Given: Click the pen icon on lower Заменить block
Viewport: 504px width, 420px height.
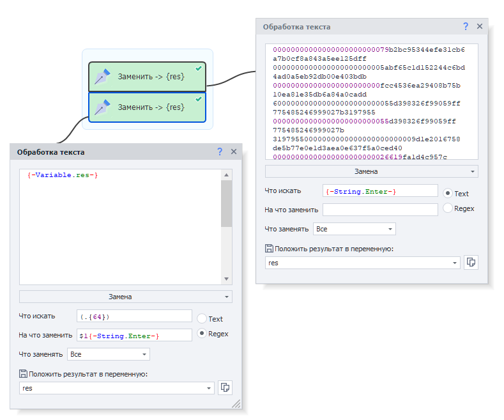Looking at the screenshot, I should point(103,107).
